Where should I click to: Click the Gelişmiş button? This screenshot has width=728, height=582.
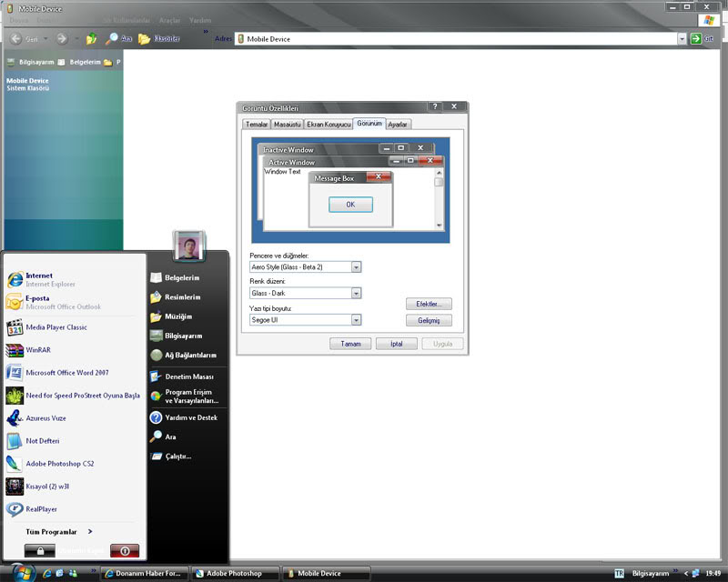428,320
